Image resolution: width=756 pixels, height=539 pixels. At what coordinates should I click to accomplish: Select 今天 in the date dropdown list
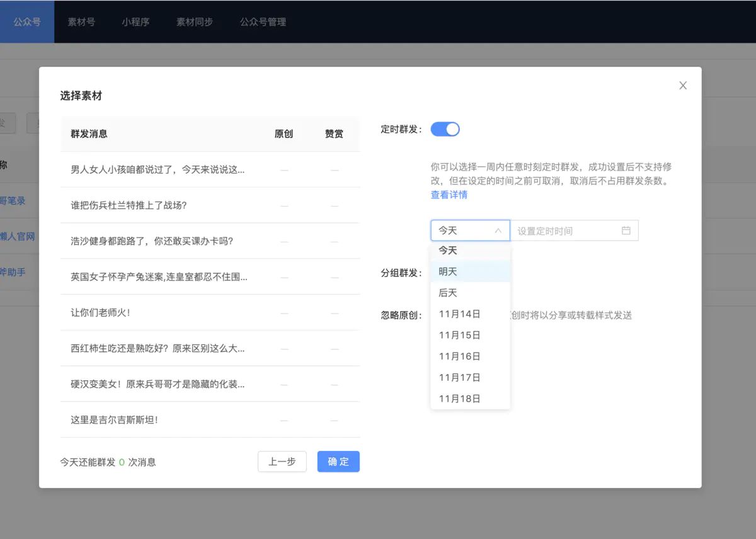coord(470,251)
